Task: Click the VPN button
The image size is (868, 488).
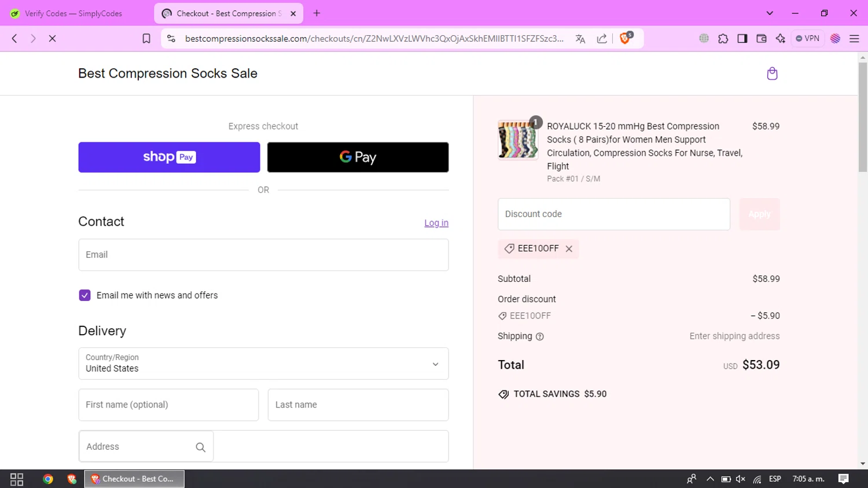Action: click(808, 38)
